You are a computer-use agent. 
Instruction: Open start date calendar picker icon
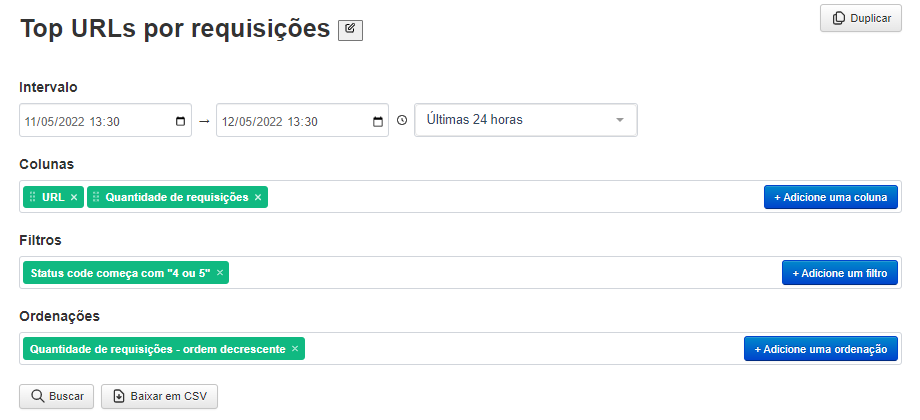pyautogui.click(x=180, y=121)
